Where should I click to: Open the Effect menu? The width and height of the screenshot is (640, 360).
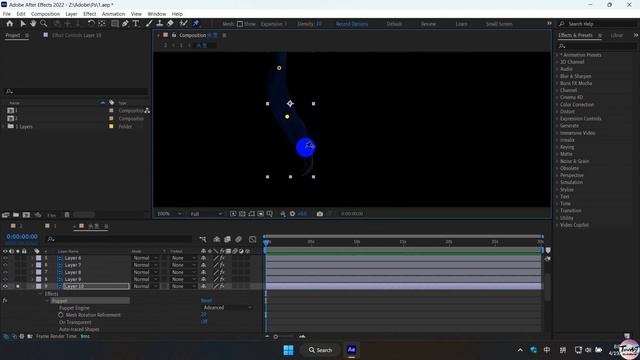[89, 14]
